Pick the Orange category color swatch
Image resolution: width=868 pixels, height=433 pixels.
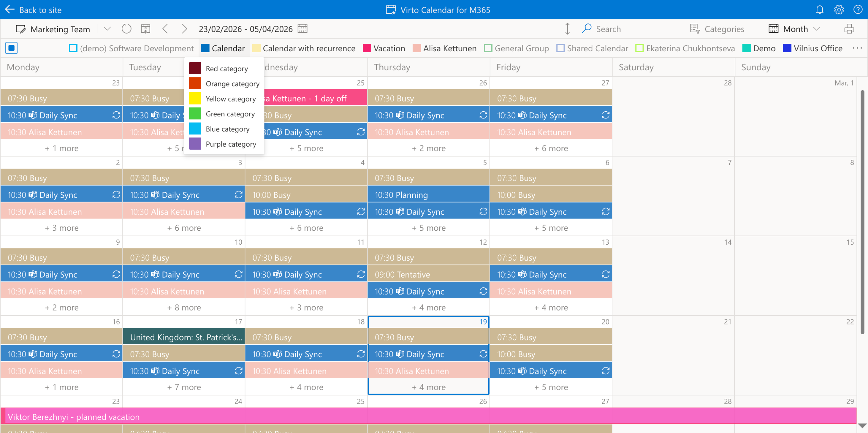click(x=195, y=83)
